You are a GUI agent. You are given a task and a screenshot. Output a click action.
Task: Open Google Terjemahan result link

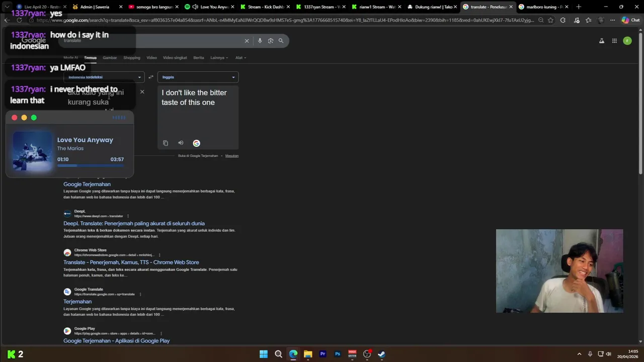tap(87, 185)
